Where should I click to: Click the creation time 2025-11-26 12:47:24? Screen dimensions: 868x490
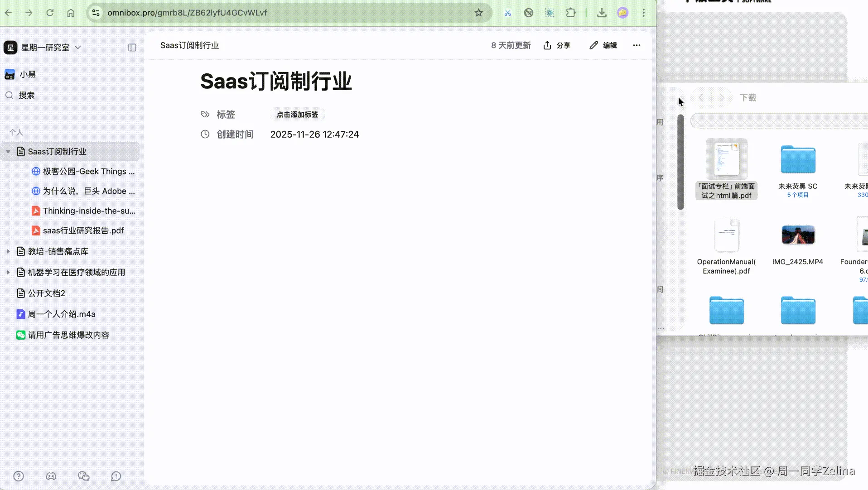pos(314,135)
